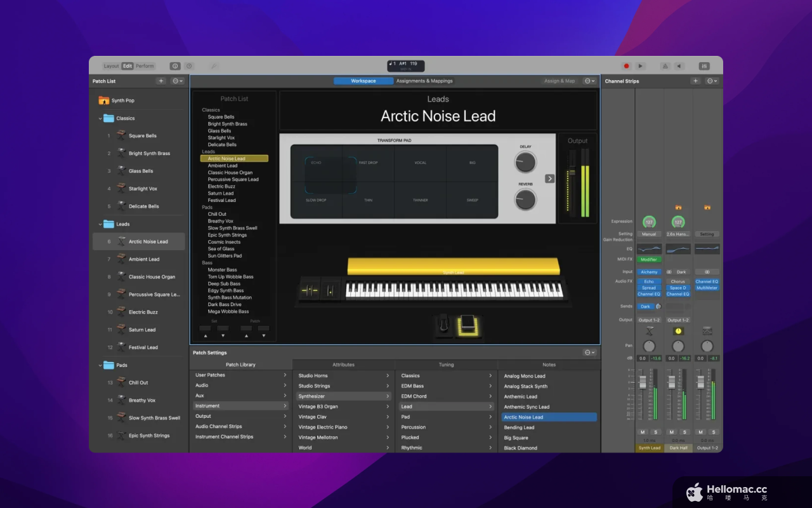The width and height of the screenshot is (812, 508).
Task: Click the Dark Hall volume fader
Action: pos(671,381)
